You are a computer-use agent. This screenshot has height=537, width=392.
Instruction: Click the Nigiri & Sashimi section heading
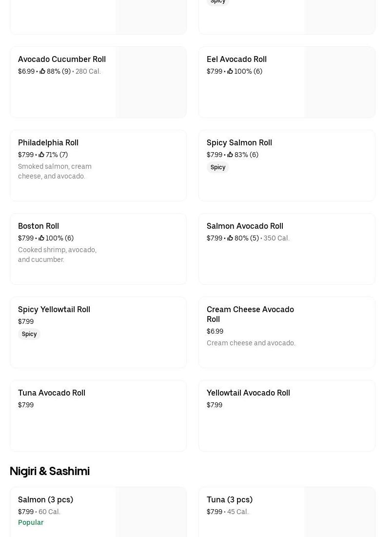point(50,471)
